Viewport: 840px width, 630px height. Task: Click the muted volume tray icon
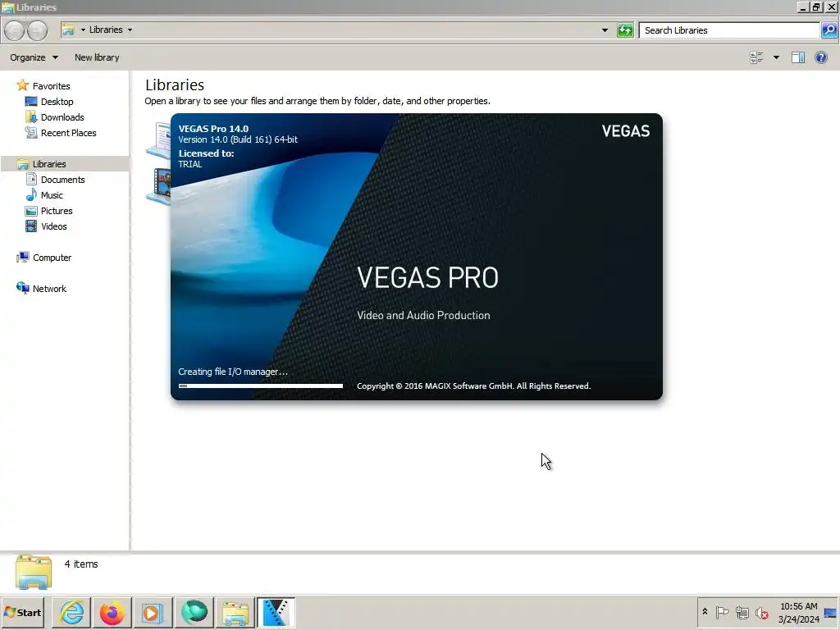[762, 612]
